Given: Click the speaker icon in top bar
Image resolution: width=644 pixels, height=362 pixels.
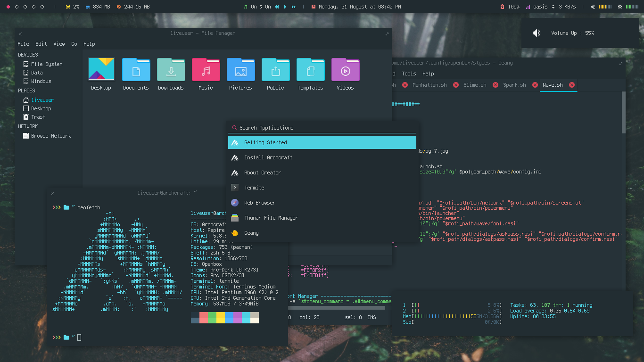Looking at the screenshot, I should click(593, 7).
